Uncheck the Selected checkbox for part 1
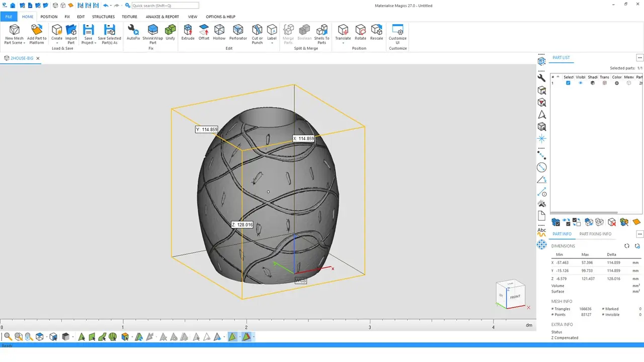Image resolution: width=644 pixels, height=362 pixels. tap(568, 83)
